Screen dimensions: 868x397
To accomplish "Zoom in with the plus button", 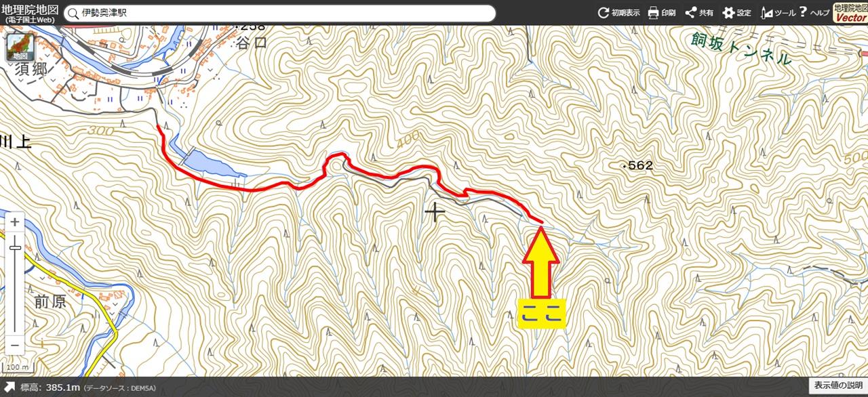I will click(x=16, y=222).
